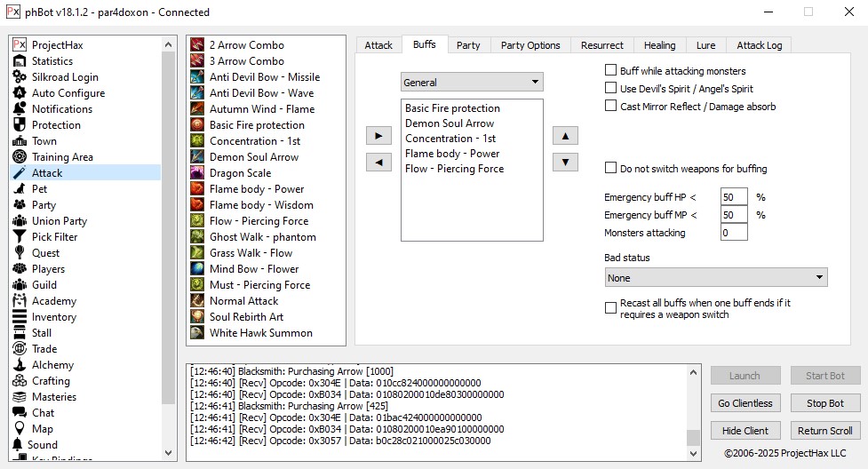Click the Go Clientless button
Image resolution: width=868 pixels, height=469 pixels.
tap(746, 403)
